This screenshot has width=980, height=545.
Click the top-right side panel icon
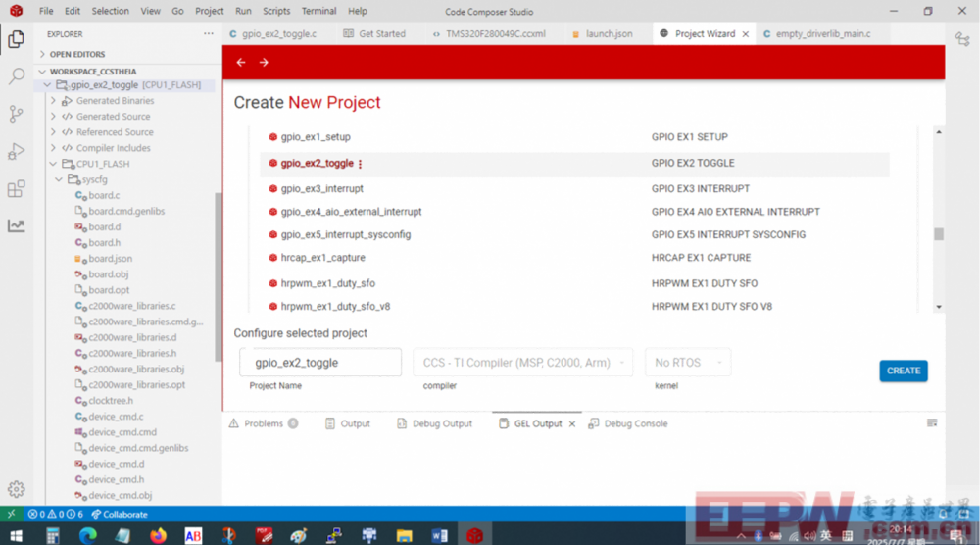pos(962,39)
